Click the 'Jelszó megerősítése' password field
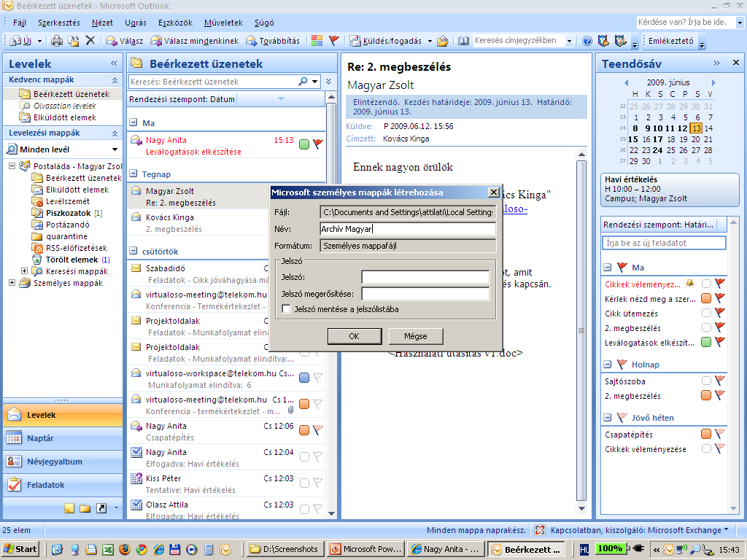The image size is (747, 560). coord(425,294)
